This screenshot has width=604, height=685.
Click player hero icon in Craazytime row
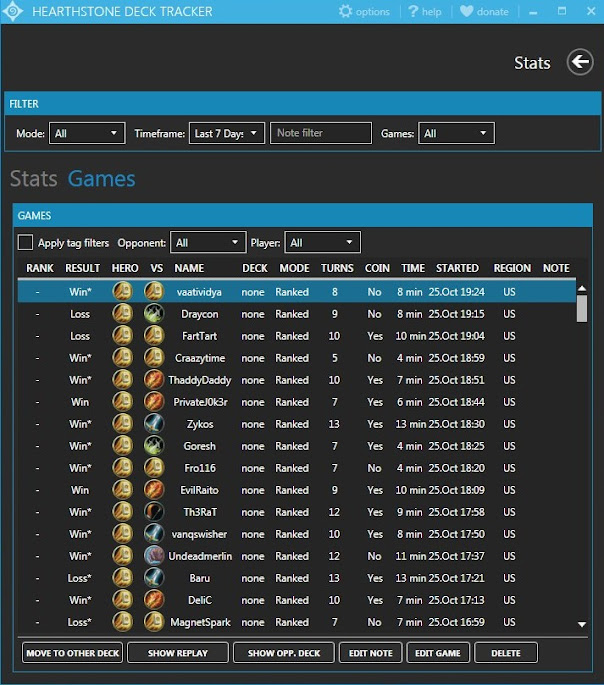pos(122,358)
